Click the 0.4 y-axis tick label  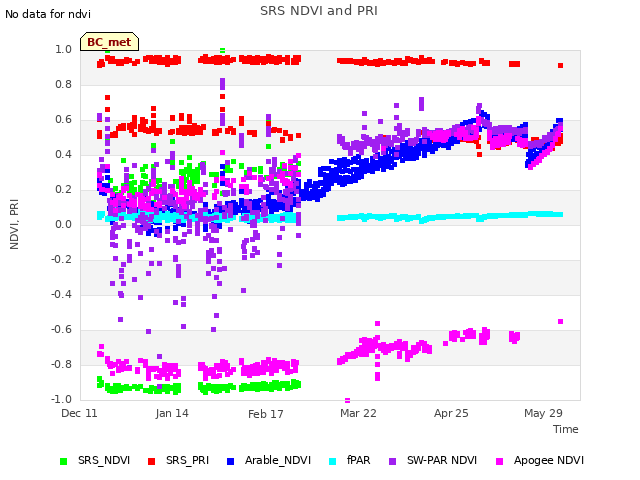63,154
